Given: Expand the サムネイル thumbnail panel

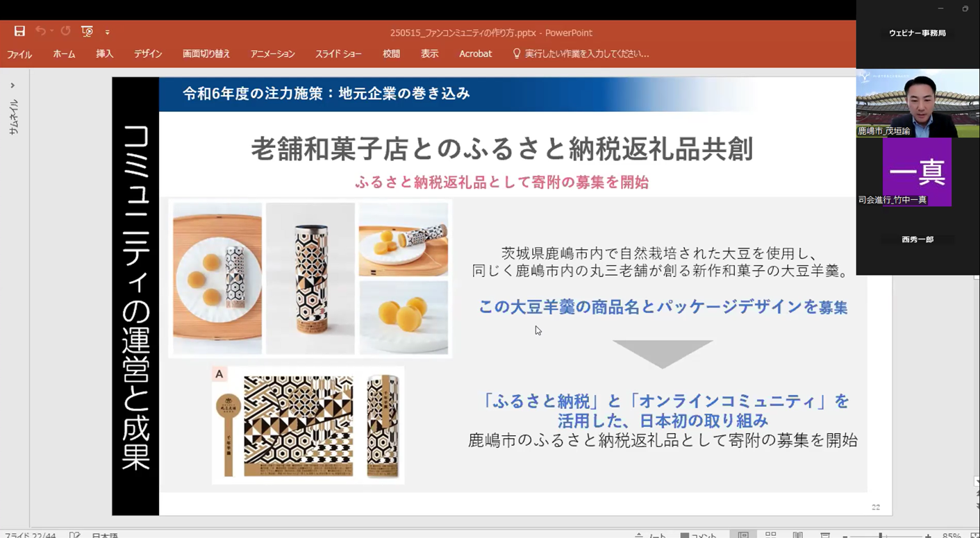Looking at the screenshot, I should tap(13, 85).
